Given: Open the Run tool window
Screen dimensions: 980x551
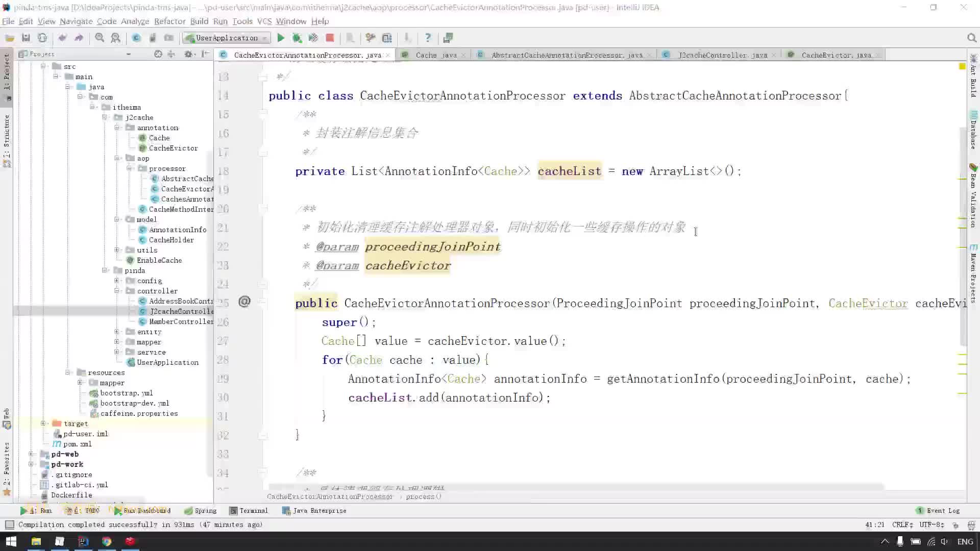Looking at the screenshot, I should 36,511.
